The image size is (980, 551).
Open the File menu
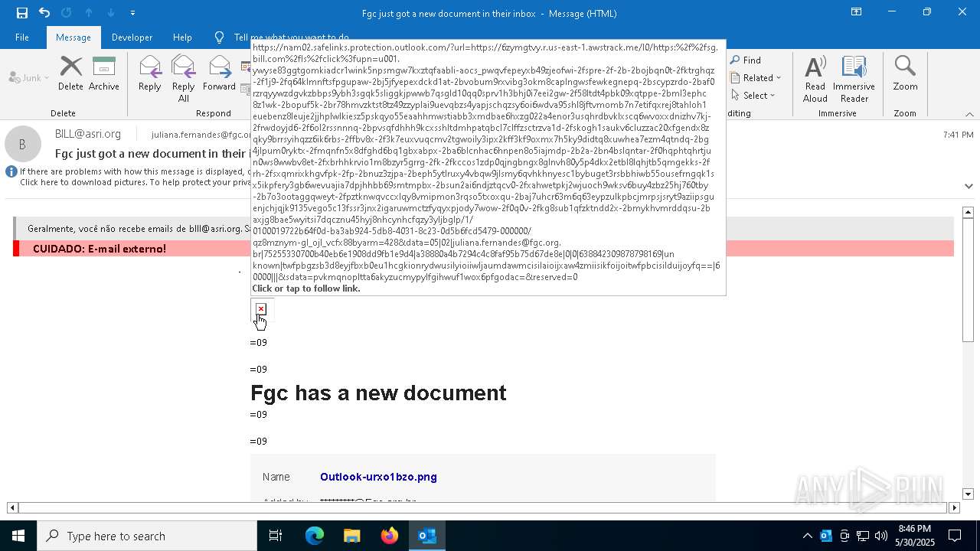coord(22,37)
